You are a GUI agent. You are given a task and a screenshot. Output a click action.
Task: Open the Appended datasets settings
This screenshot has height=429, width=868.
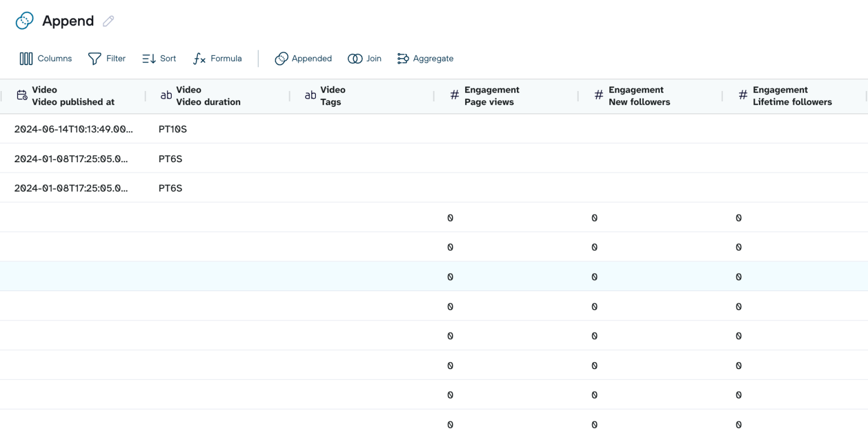pos(303,58)
